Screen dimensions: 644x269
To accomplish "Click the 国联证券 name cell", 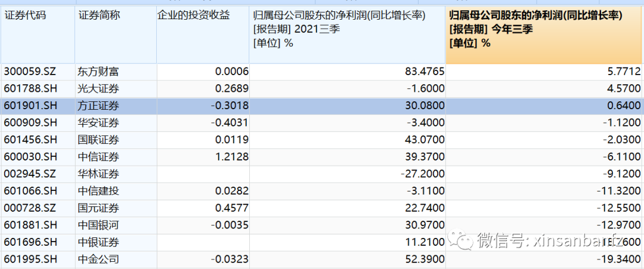I will [98, 140].
